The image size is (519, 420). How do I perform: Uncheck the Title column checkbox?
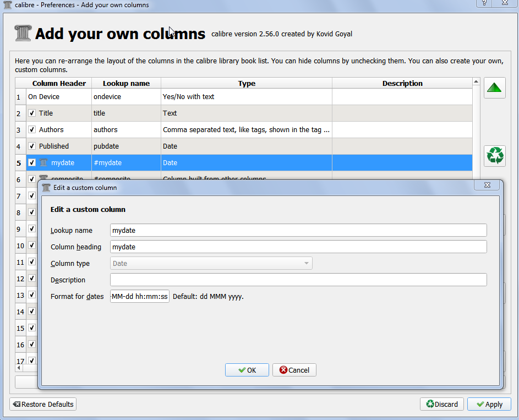pos(32,113)
